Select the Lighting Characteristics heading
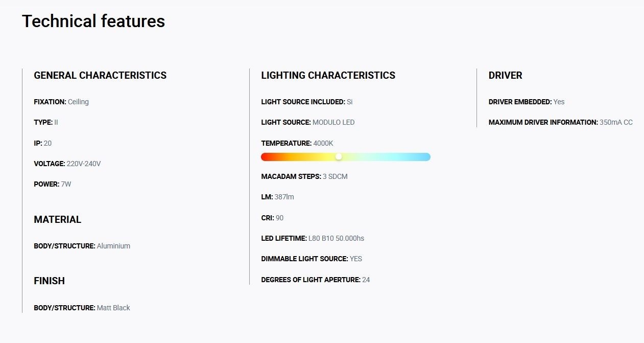 pos(328,75)
